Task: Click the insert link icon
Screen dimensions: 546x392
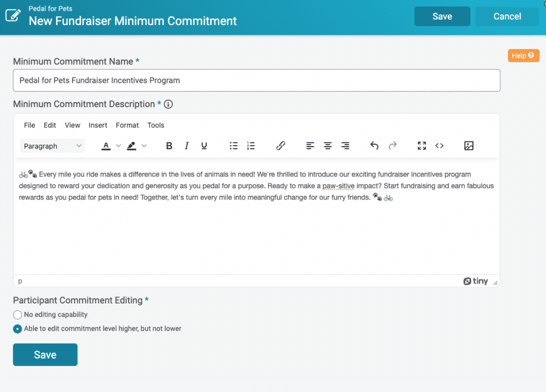Action: (x=280, y=146)
